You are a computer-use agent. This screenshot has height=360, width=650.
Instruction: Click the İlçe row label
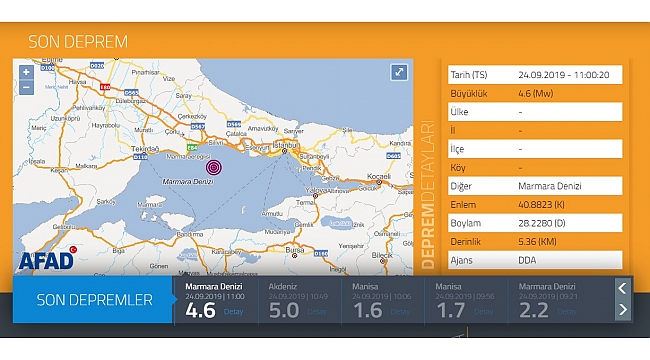pyautogui.click(x=457, y=149)
